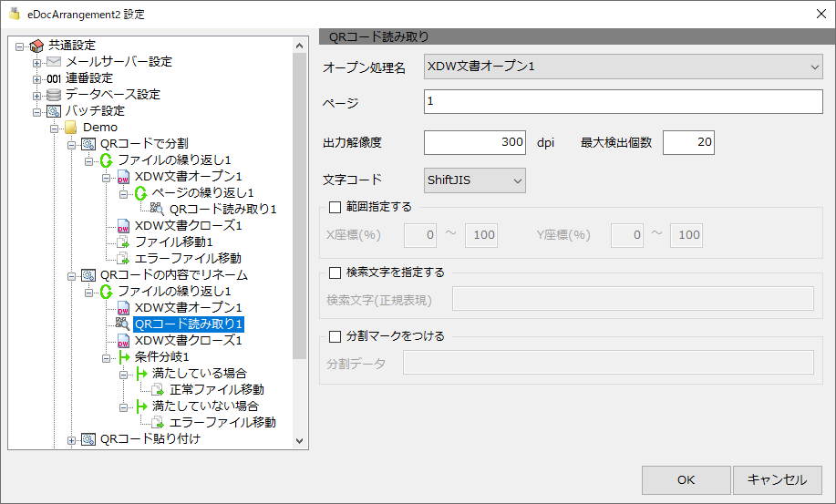Collapse the バッチ設定 node
The height and width of the screenshot is (504, 836).
click(x=36, y=112)
